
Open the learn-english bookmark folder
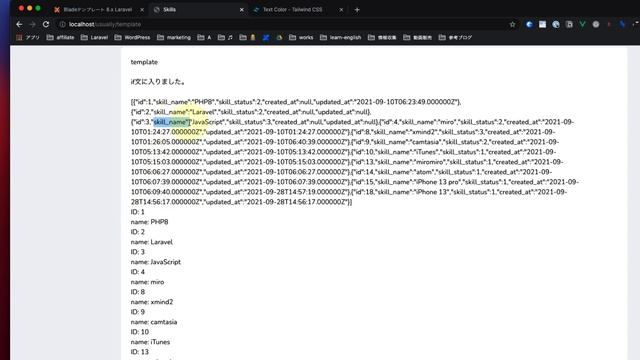point(340,38)
